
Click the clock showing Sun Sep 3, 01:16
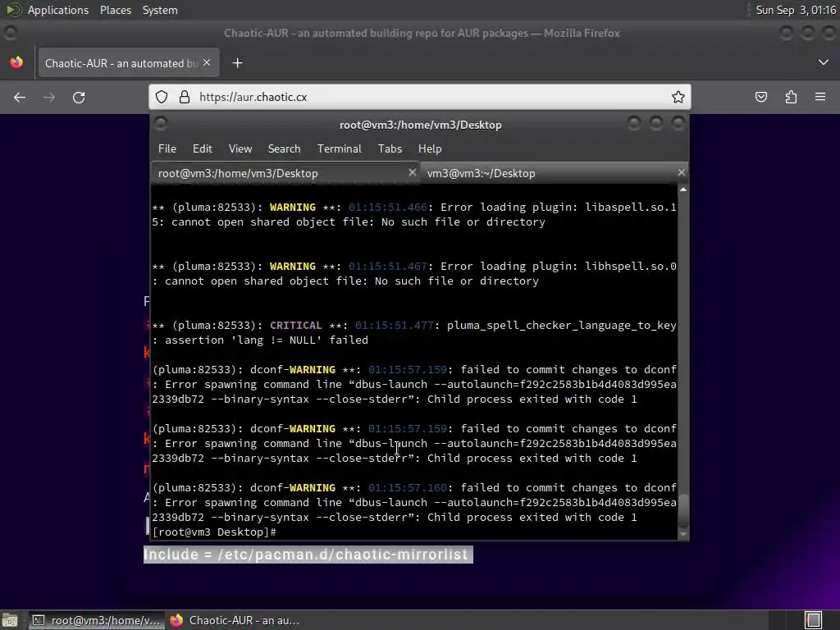pyautogui.click(x=796, y=10)
